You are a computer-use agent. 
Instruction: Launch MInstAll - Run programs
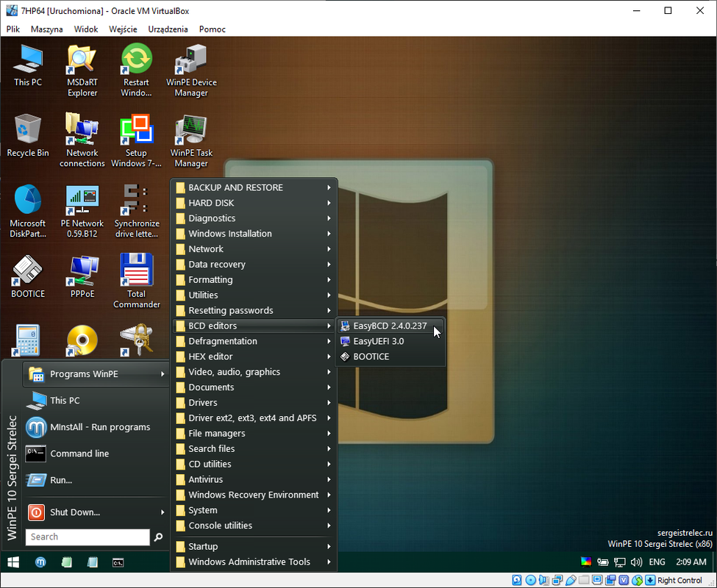click(x=96, y=427)
